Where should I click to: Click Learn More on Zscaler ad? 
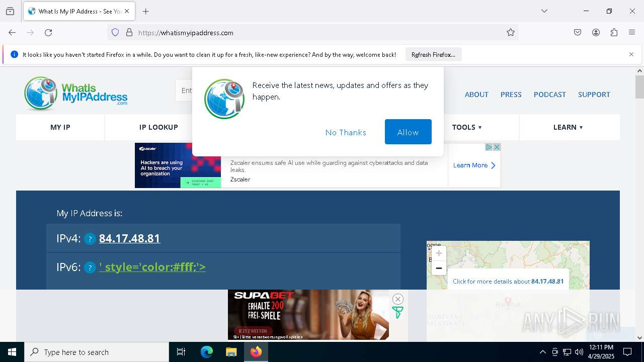coord(474,165)
